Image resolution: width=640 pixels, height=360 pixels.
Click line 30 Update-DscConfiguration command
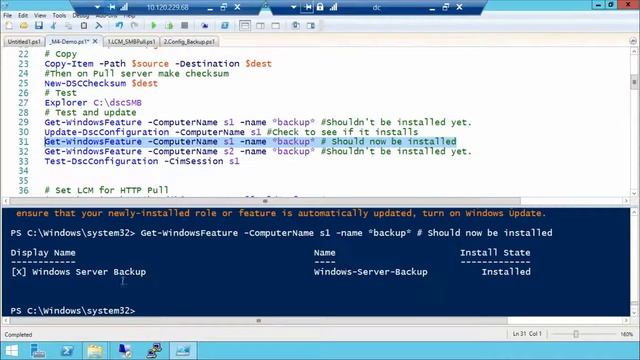231,132
